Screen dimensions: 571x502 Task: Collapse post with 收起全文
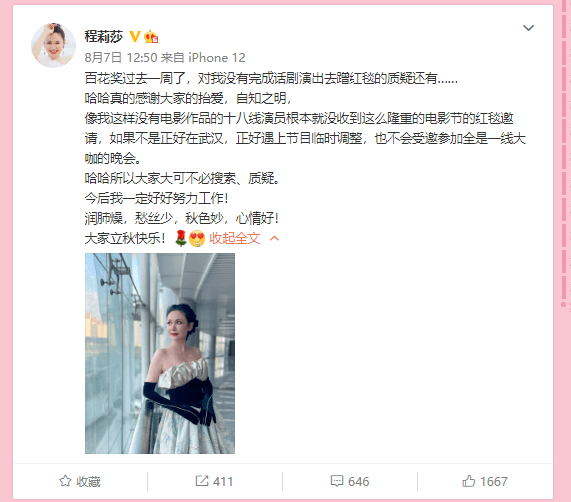[x=235, y=238]
